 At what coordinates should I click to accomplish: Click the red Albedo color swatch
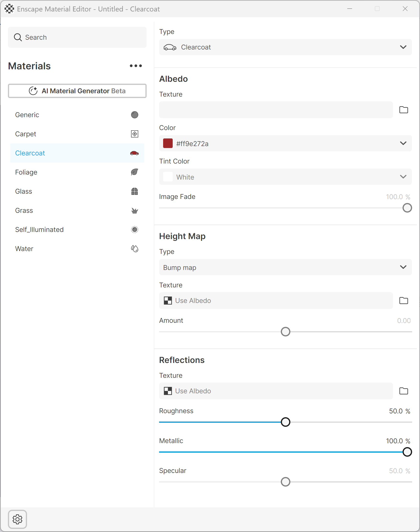coord(168,143)
